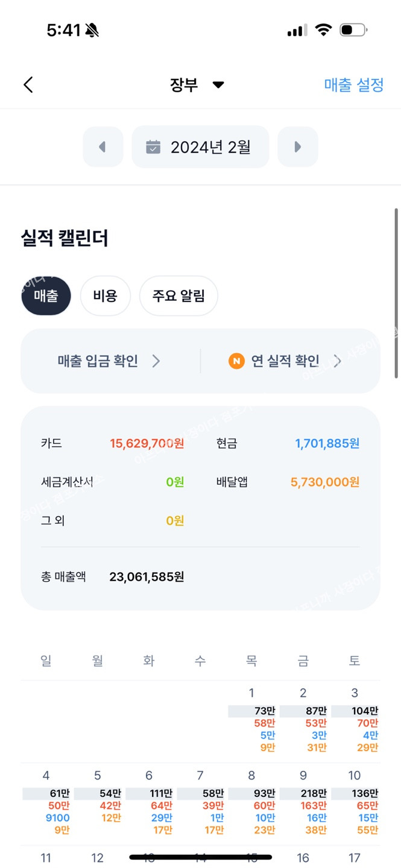
Task: Tap chevron next to 연 실적 확인
Action: [x=338, y=361]
